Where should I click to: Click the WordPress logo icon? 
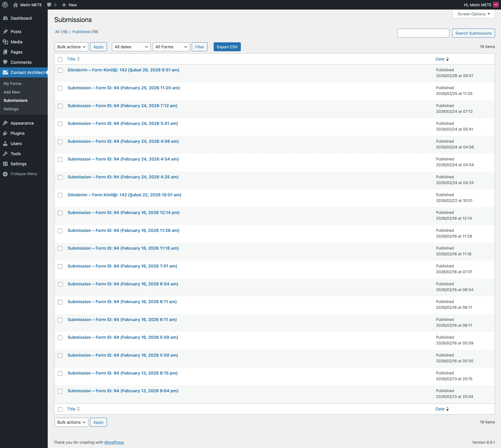[5, 5]
